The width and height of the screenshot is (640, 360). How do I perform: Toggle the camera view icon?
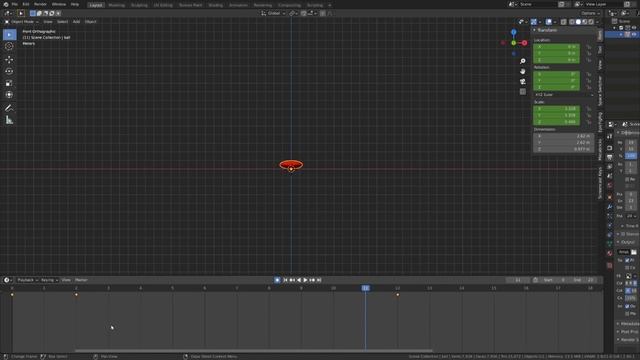[x=523, y=82]
